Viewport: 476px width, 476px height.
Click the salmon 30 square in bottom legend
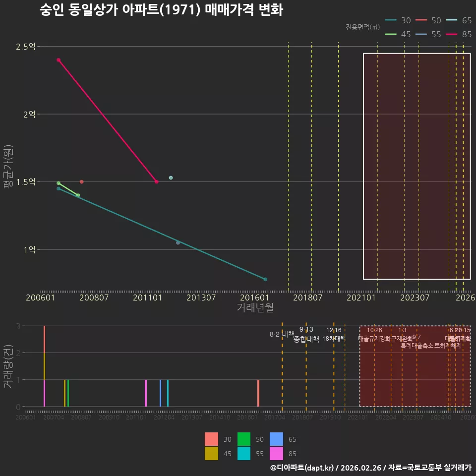coord(211,439)
